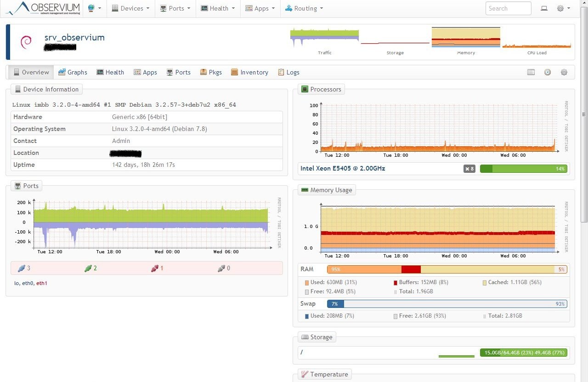Click the Contact Admin value
588x382 pixels.
121,141
